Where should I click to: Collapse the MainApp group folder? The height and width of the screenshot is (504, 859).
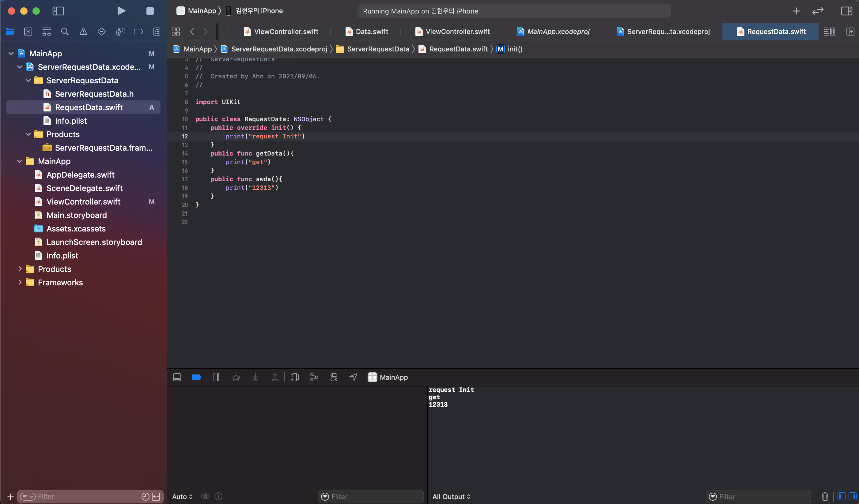19,161
